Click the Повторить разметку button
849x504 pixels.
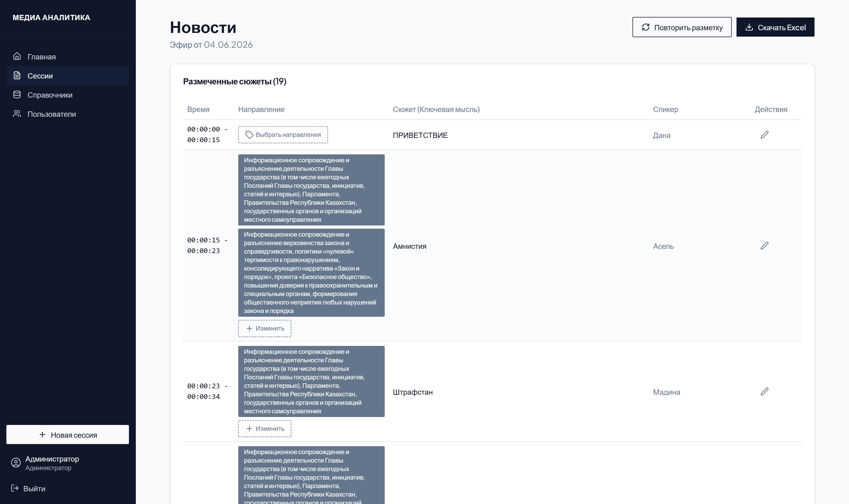682,27
